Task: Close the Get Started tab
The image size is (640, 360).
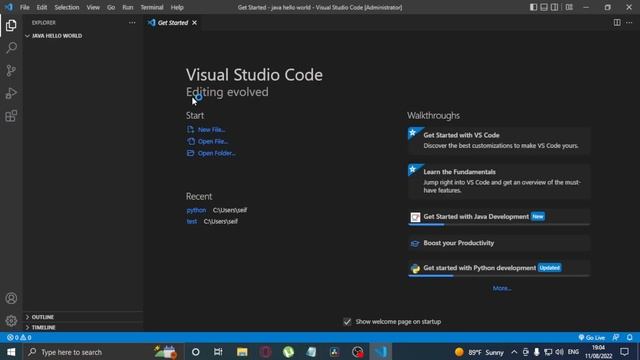Action: (x=194, y=23)
